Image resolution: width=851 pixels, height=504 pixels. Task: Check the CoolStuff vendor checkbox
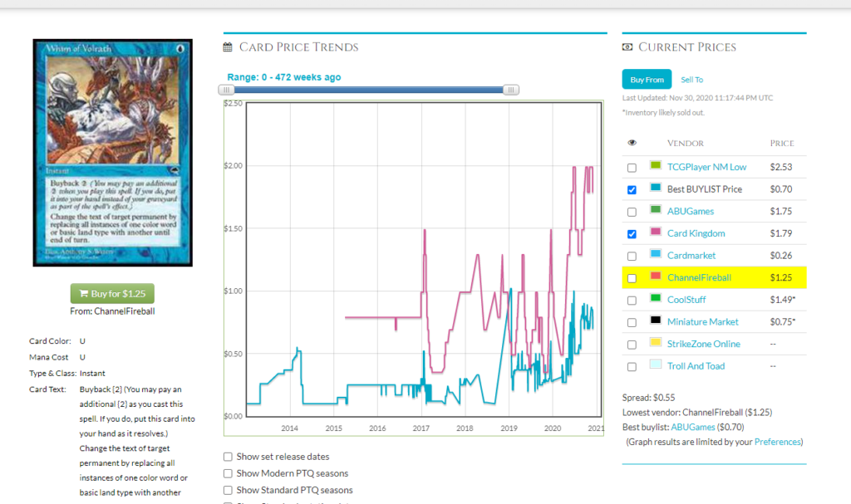pos(632,301)
